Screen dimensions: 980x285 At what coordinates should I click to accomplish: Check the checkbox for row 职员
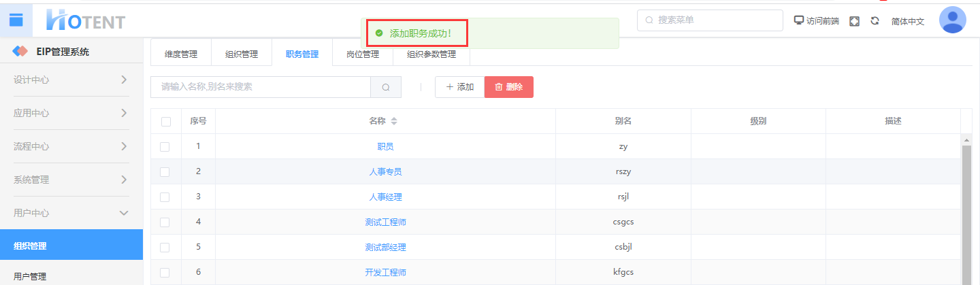[165, 146]
